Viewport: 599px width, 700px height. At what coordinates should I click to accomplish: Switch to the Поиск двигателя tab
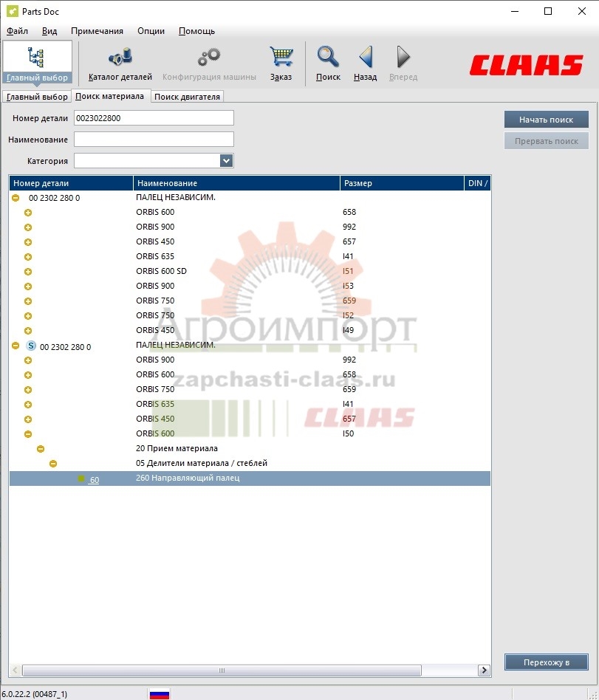187,97
